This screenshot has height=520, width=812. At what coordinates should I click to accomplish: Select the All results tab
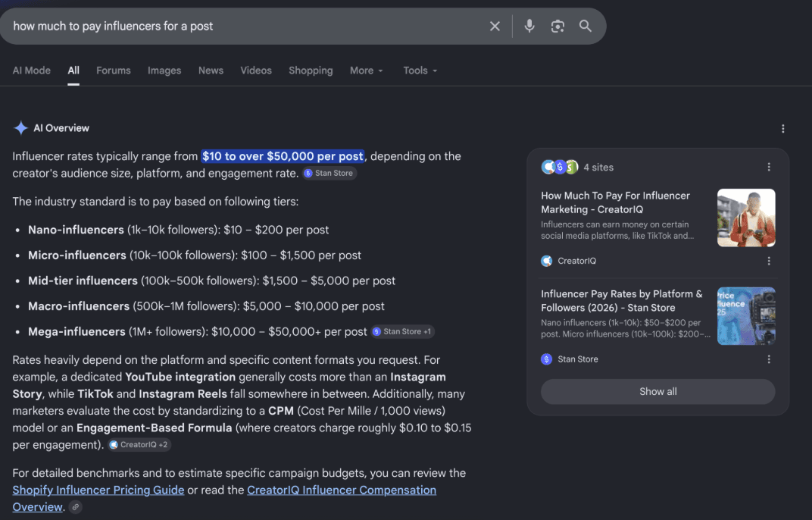pos(73,70)
